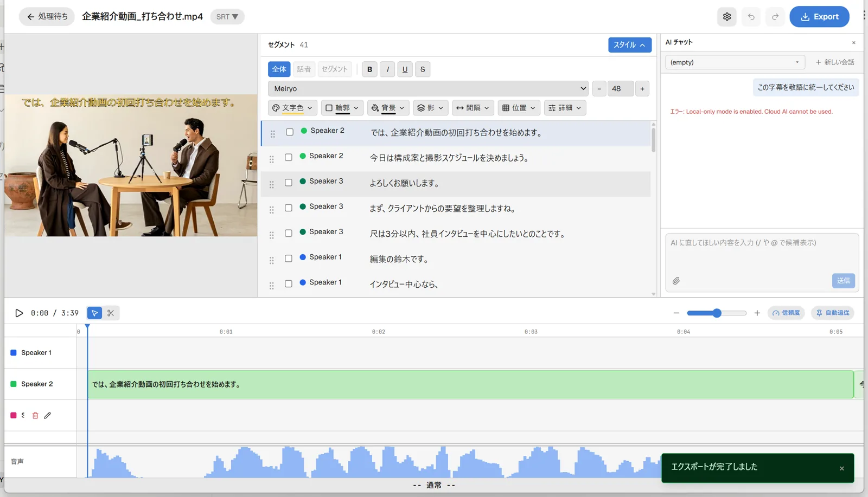This screenshot has width=868, height=497.
Task: Delete the third speaker track via the trash icon
Action: (x=35, y=415)
